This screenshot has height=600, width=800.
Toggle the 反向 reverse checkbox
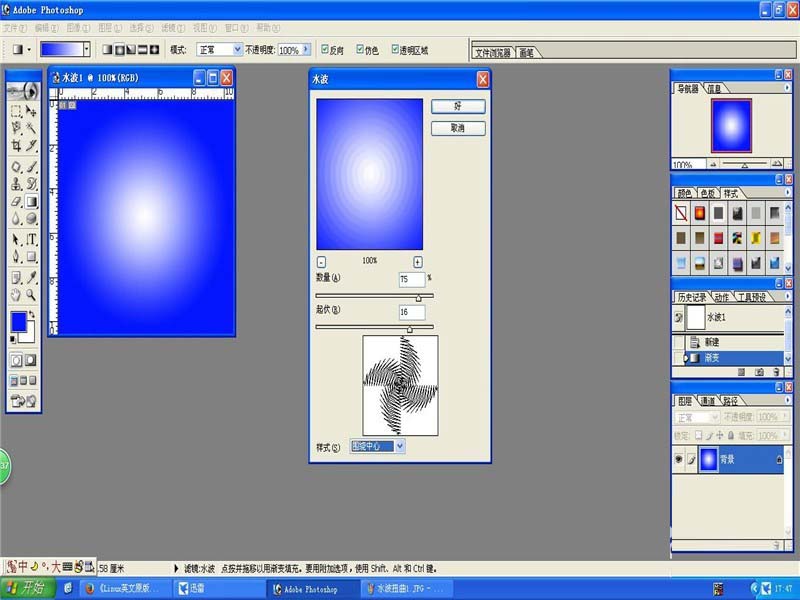tap(324, 49)
